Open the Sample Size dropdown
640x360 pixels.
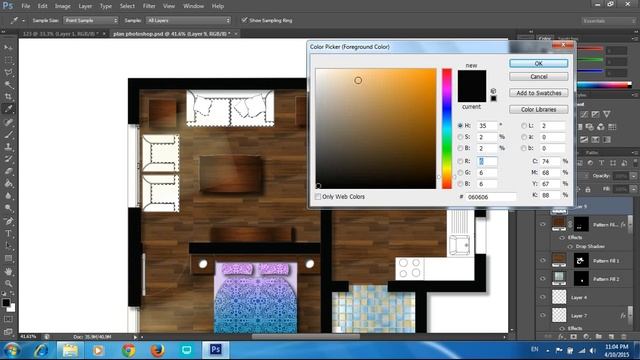tap(91, 20)
